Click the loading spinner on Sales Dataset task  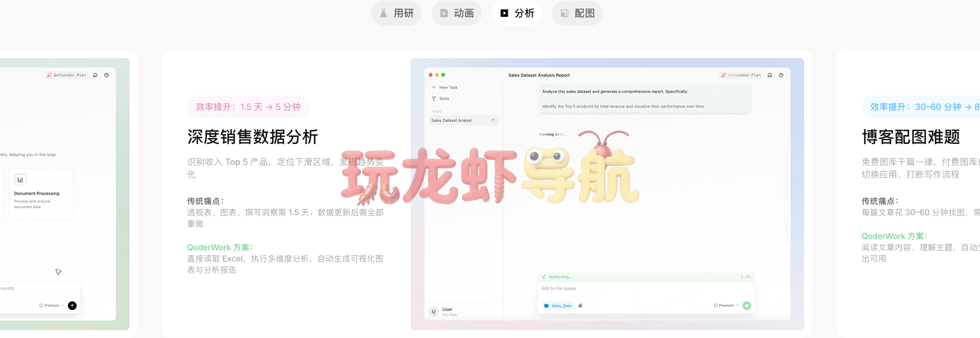pos(493,120)
